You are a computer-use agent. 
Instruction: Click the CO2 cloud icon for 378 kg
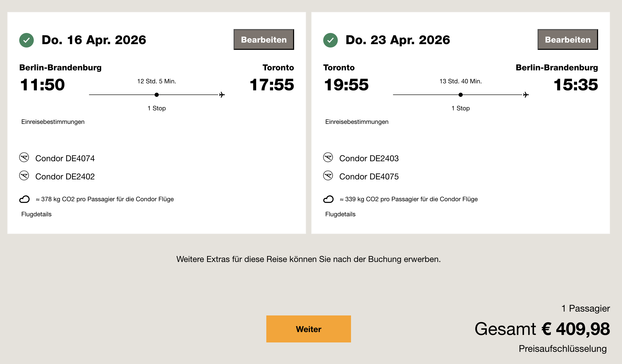[24, 199]
